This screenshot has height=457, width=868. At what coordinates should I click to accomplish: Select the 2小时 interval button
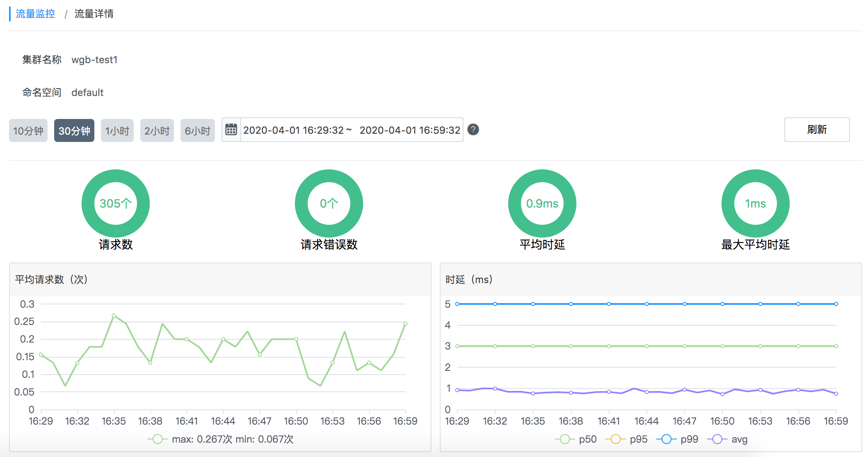[x=157, y=130]
